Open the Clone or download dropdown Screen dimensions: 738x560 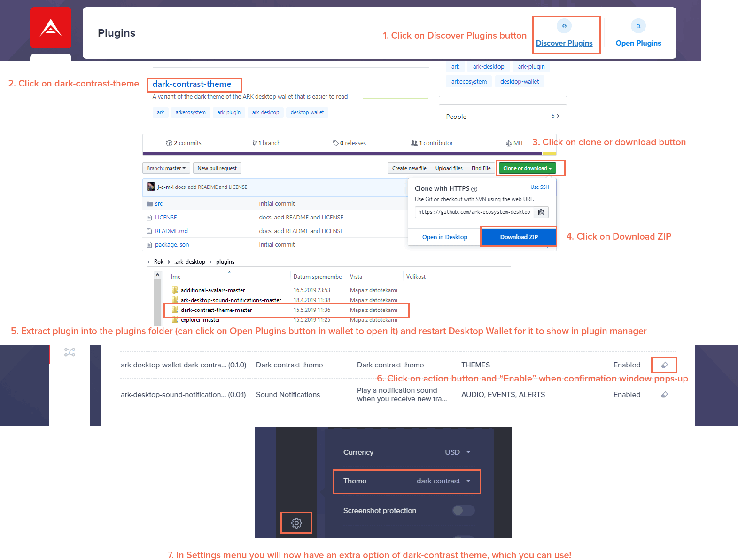click(528, 168)
